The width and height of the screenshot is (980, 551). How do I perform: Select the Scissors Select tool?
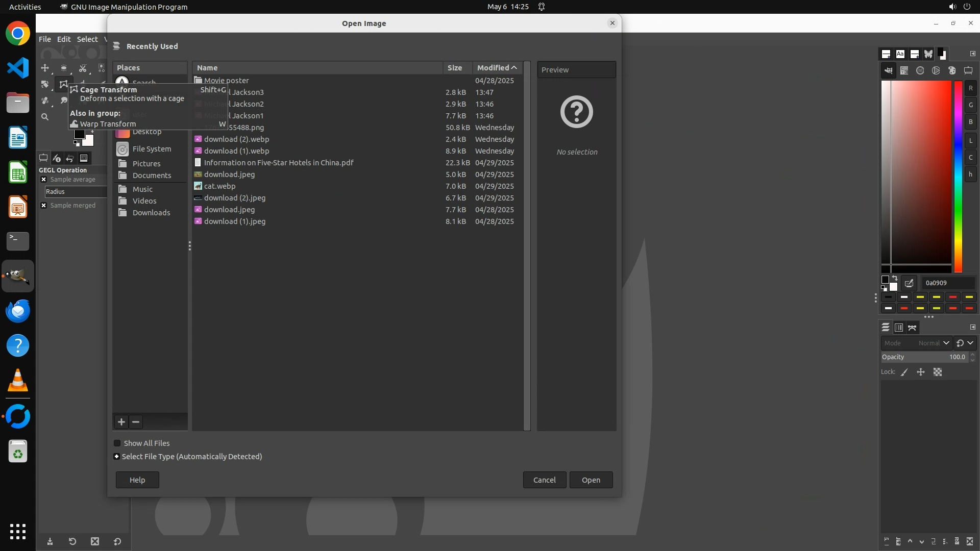83,68
